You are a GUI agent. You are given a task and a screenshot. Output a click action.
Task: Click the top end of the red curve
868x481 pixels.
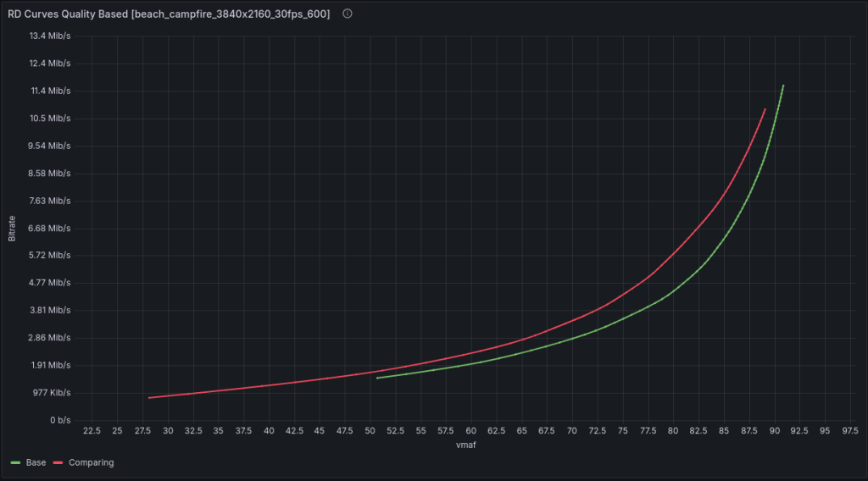click(x=765, y=109)
